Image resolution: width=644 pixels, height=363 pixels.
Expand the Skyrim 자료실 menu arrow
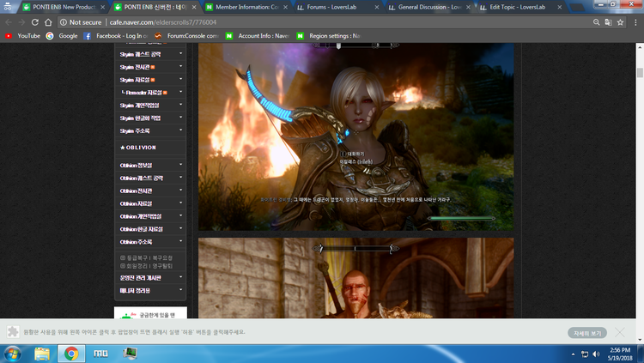pyautogui.click(x=180, y=79)
